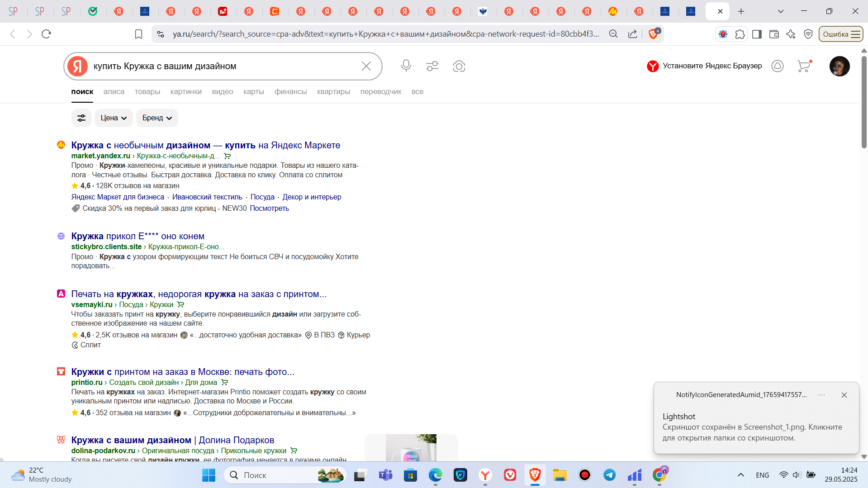
Task: Open Brave Shields lion icon
Action: (654, 33)
